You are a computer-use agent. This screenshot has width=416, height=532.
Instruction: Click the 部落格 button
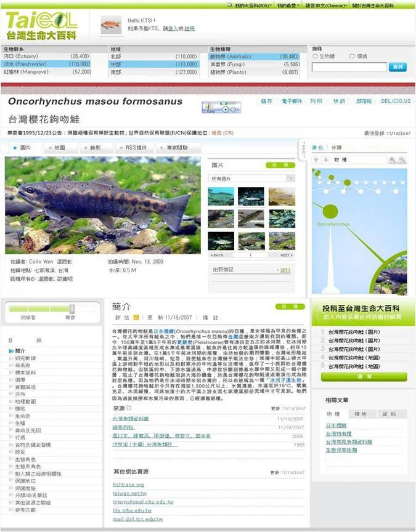pos(364,101)
